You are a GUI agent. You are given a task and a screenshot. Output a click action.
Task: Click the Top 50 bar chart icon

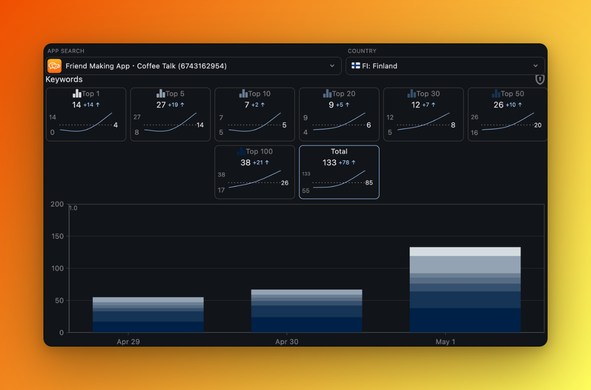coord(496,93)
